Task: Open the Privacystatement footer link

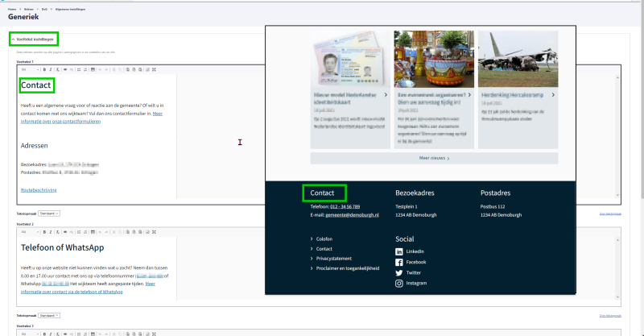Action: (335, 259)
